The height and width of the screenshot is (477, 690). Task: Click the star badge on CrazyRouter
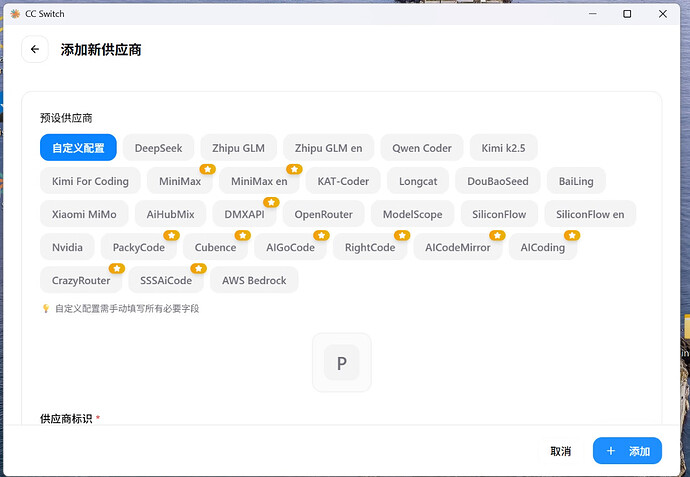[x=117, y=268]
